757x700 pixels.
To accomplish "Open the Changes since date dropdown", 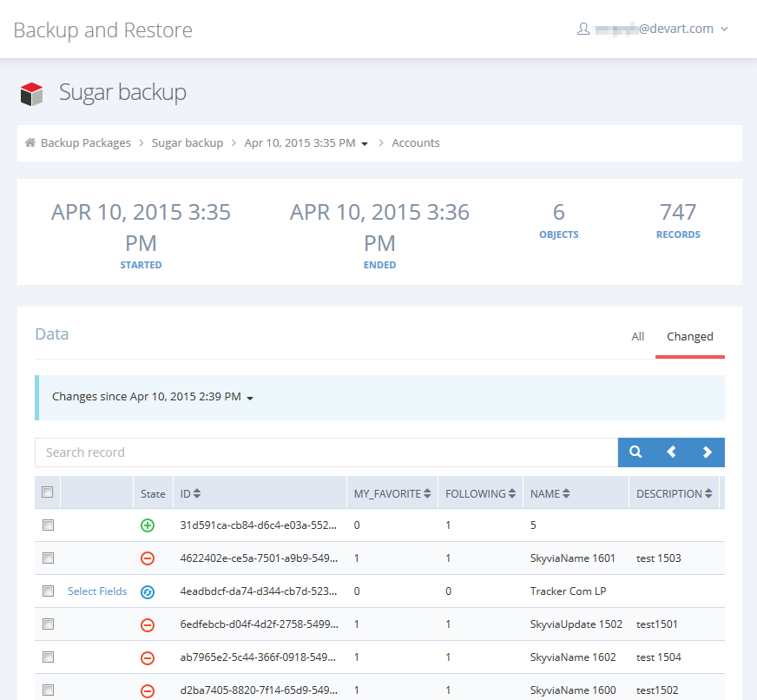I will [x=250, y=399].
